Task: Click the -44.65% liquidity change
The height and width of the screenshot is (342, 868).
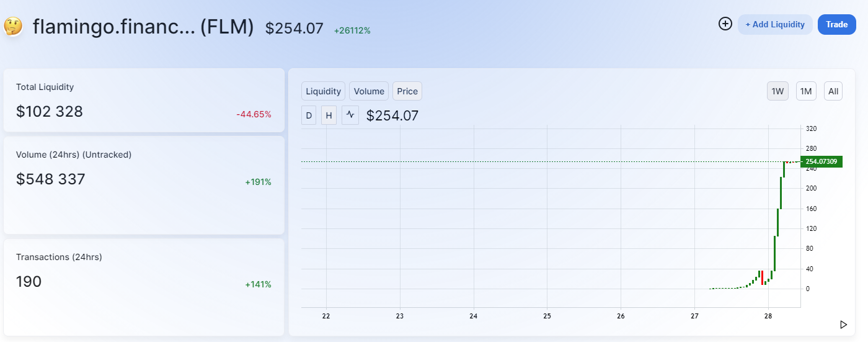Action: coord(254,114)
